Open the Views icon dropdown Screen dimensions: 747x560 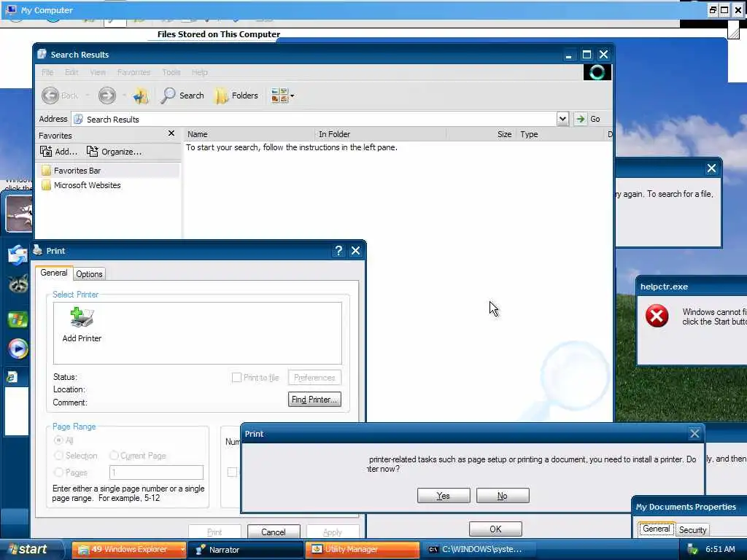[x=282, y=96]
